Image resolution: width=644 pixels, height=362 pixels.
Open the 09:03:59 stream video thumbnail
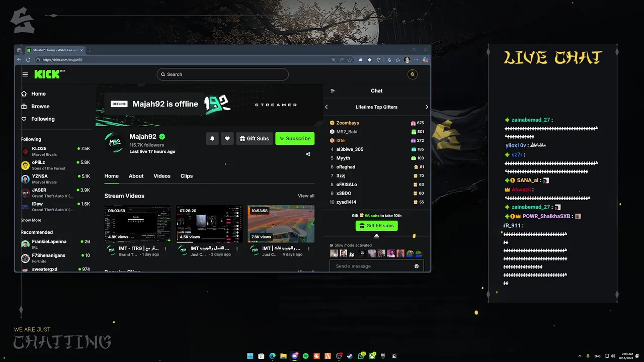click(x=138, y=224)
